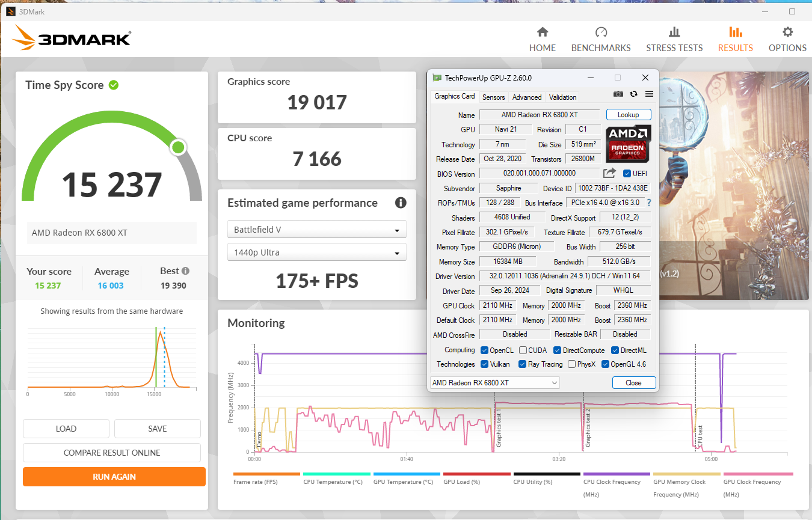The width and height of the screenshot is (812, 520).
Task: Click Frame rate (FPS) legend swatch
Action: click(x=266, y=474)
